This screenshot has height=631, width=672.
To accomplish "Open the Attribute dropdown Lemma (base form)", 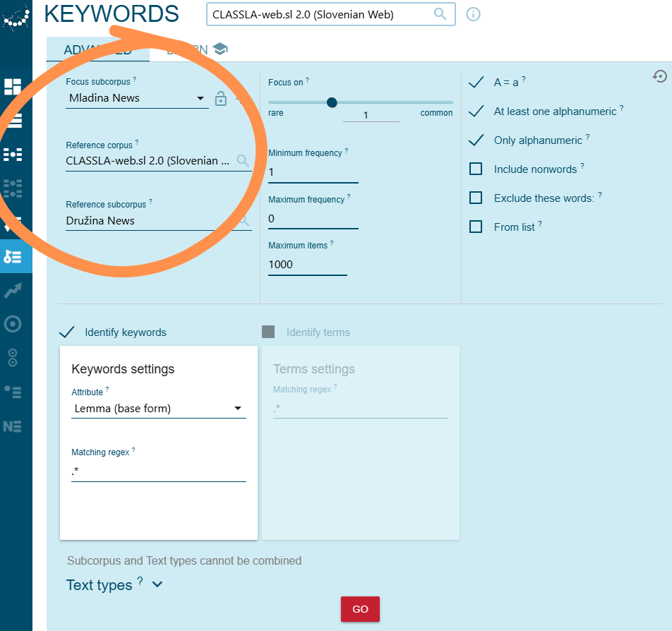I will point(159,409).
